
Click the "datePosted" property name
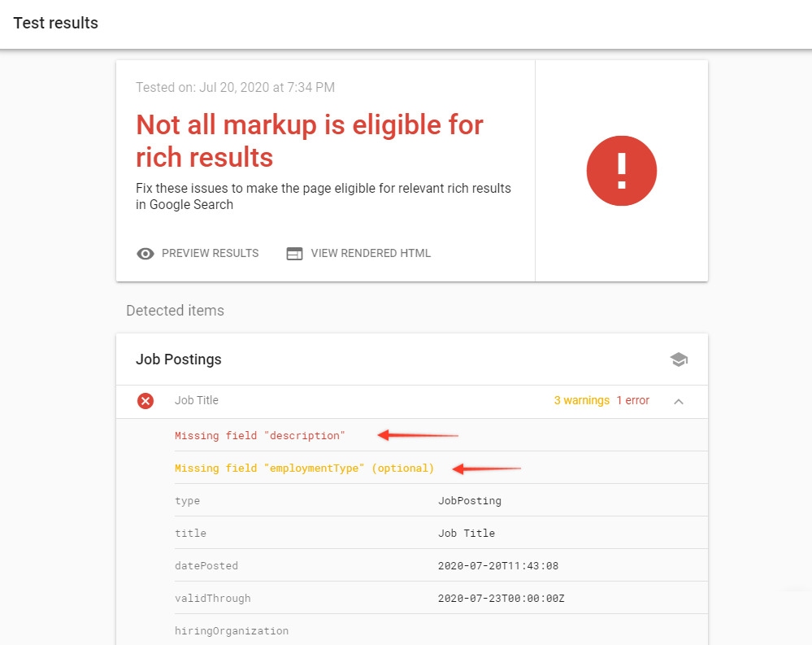(x=206, y=566)
